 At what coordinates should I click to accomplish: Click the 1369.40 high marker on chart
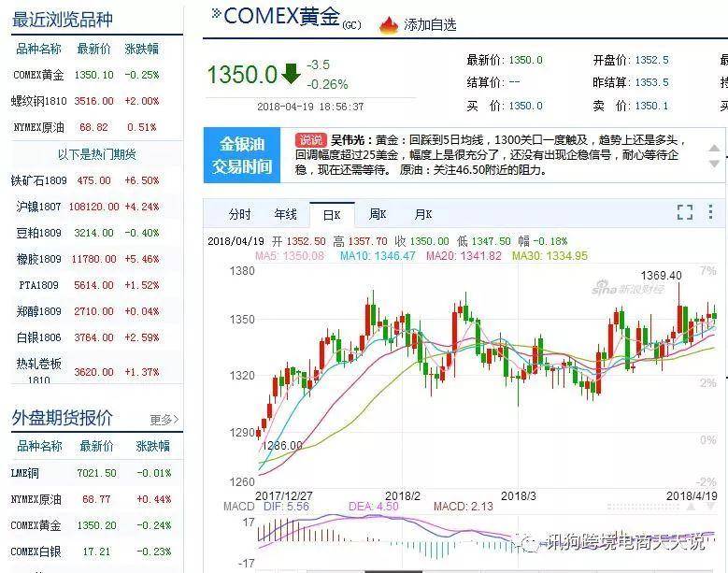(661, 276)
